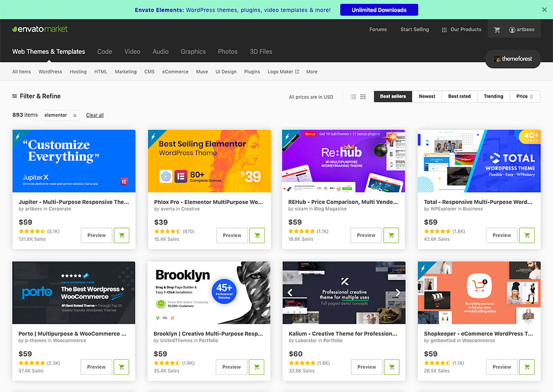Select the Marketing subcategory
This screenshot has width=553, height=392.
[x=126, y=71]
